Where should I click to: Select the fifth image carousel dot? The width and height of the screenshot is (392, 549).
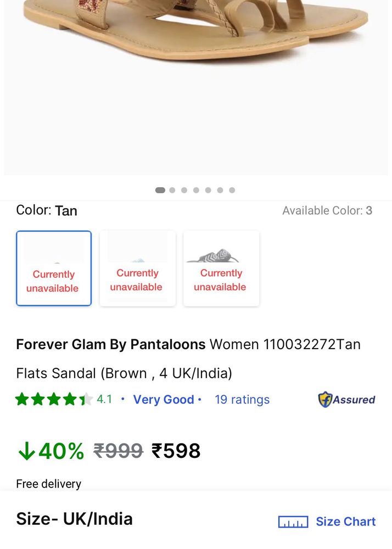click(x=208, y=190)
